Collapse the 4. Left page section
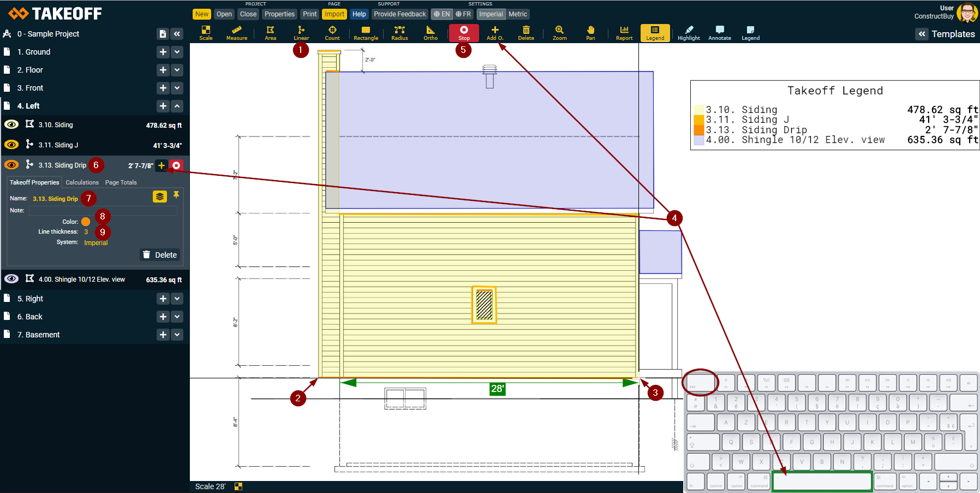The image size is (980, 493). coord(177,106)
